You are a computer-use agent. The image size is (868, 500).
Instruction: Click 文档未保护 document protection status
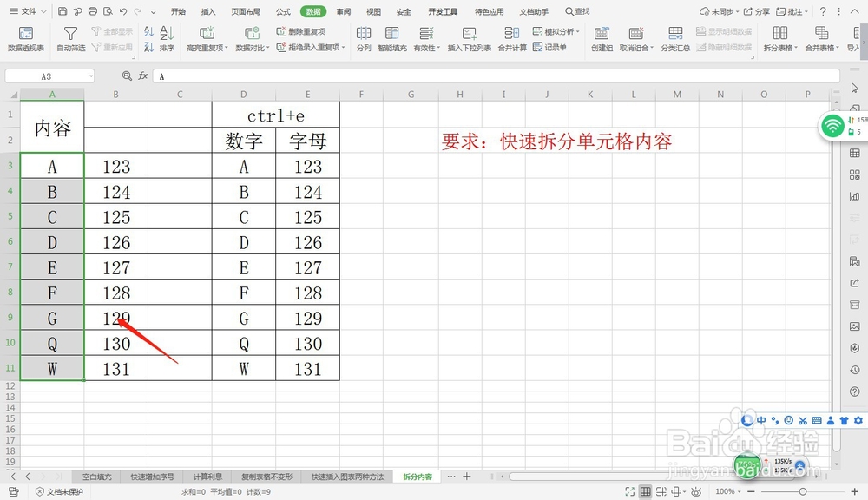coord(59,491)
